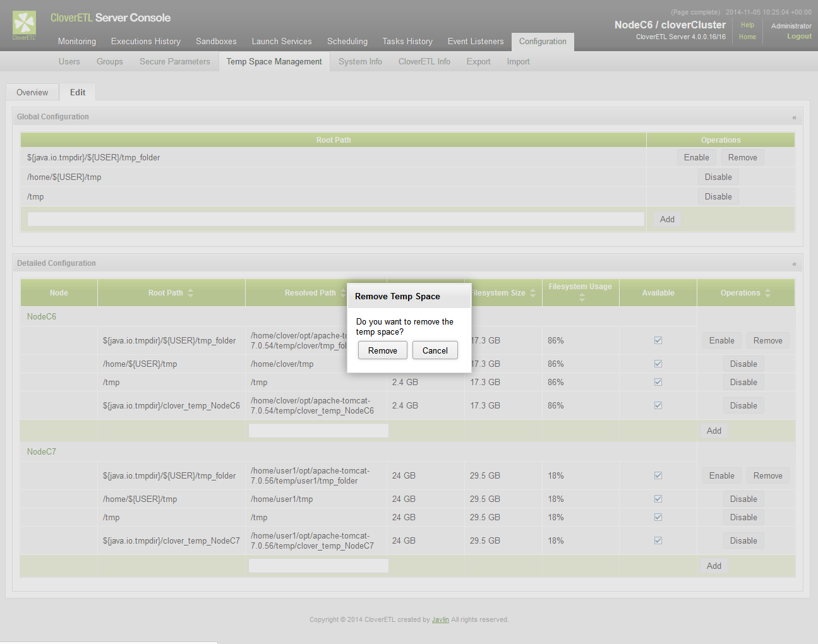Toggle Available checkbox for NodeC7 /home/${USER}/tmp row
818x644 pixels.
[x=658, y=499]
